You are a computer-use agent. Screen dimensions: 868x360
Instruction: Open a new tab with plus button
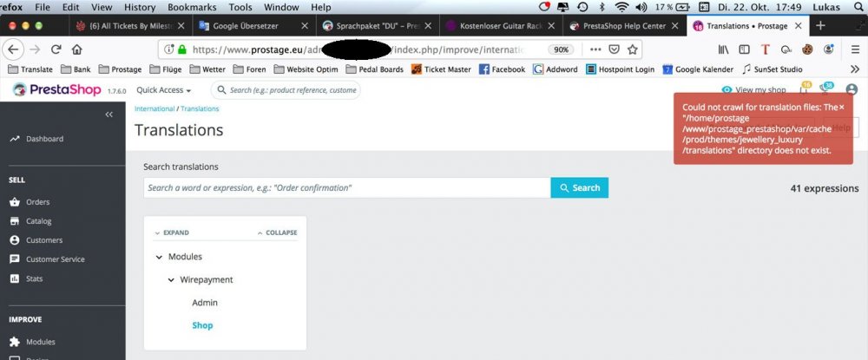(820, 25)
